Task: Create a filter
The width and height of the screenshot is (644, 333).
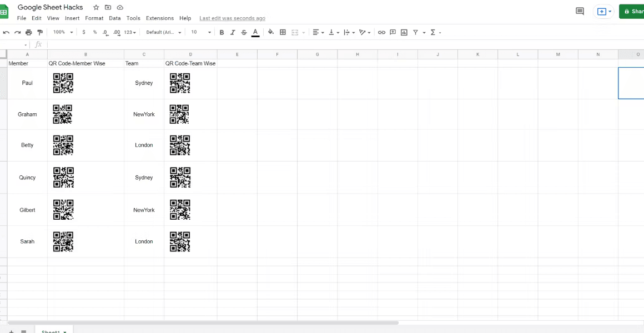Action: (x=415, y=32)
